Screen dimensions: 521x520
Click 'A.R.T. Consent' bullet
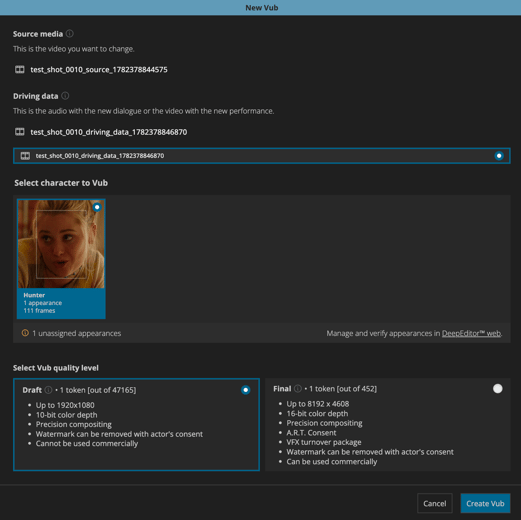point(311,433)
